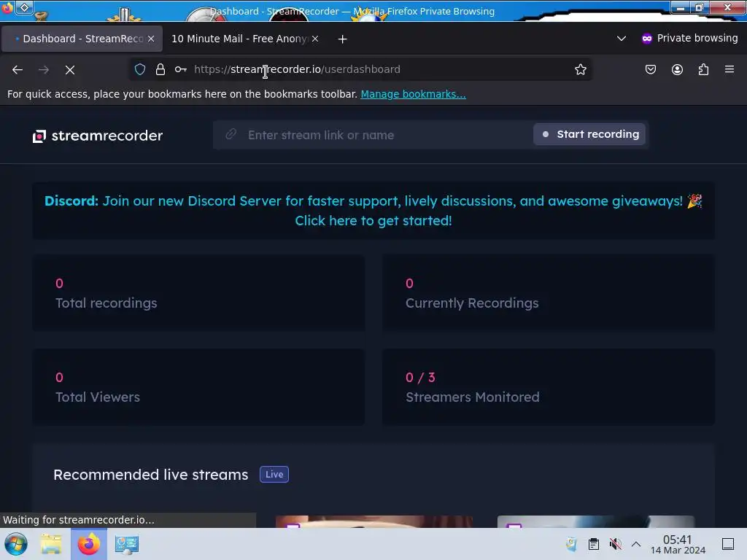Image resolution: width=747 pixels, height=560 pixels.
Task: Click the Start recording button
Action: coord(589,134)
